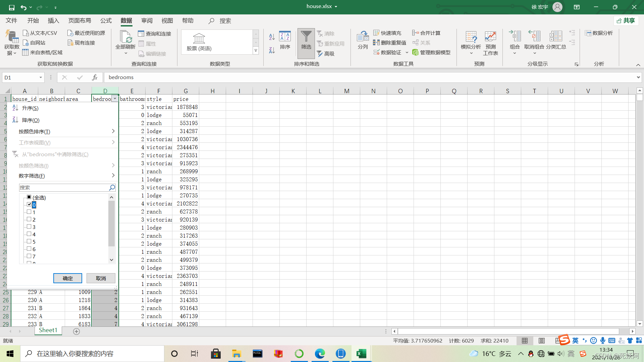Click the 开始 ribbon tab
Image resolution: width=644 pixels, height=362 pixels.
[x=33, y=21]
